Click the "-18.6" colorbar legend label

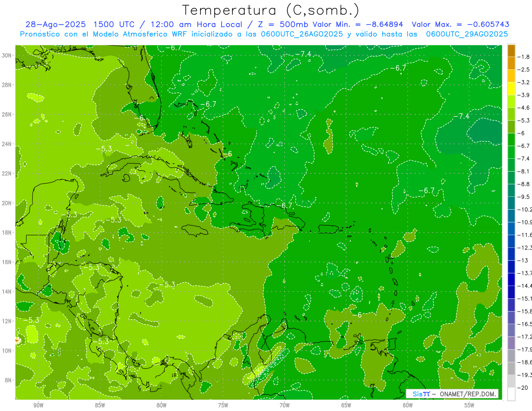[525, 362]
